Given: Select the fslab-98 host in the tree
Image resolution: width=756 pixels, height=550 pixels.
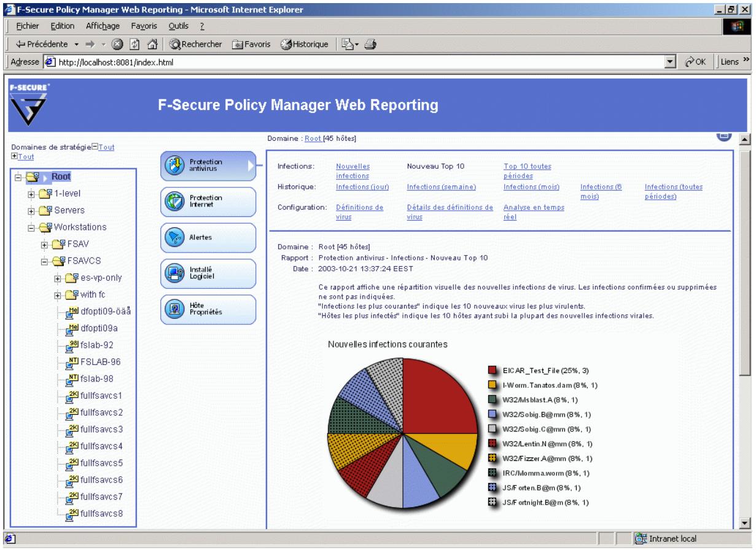Looking at the screenshot, I should coord(96,379).
